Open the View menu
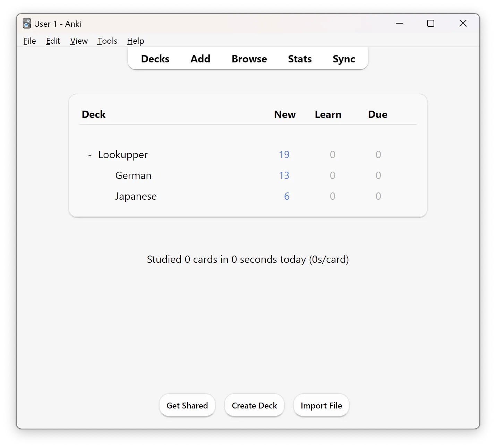Image resolution: width=496 pixels, height=448 pixels. point(79,41)
